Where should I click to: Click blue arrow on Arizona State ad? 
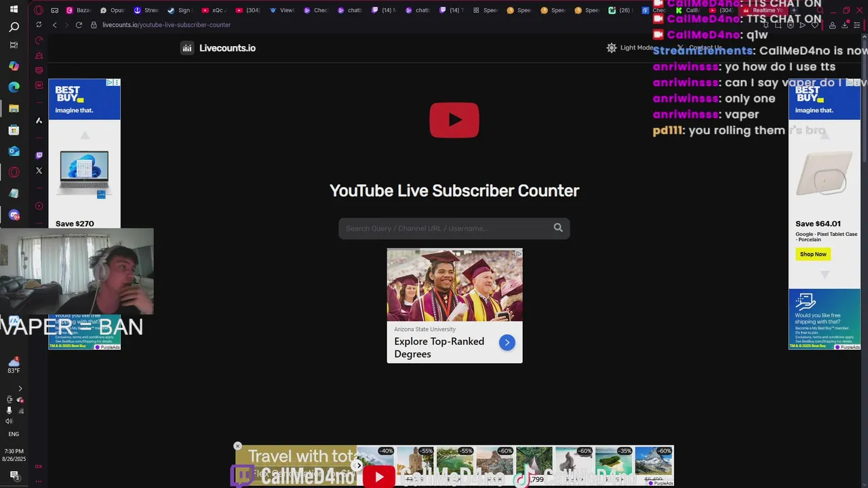click(x=507, y=342)
